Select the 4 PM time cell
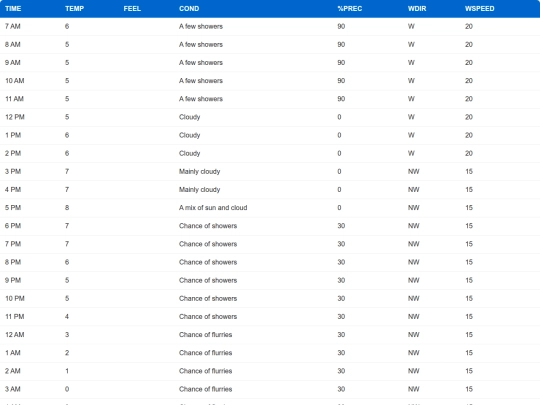Screen dimensions: 540x405 (x=13, y=190)
